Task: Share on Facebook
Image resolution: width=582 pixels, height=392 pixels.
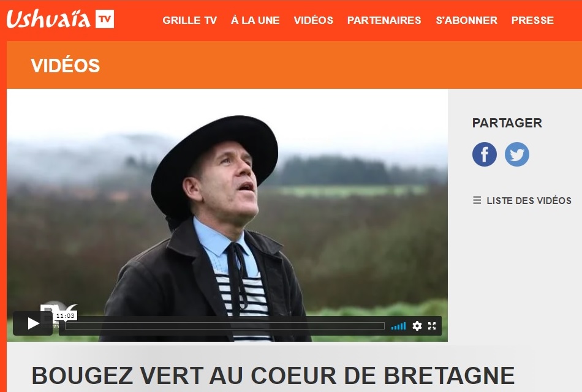Action: (485, 154)
